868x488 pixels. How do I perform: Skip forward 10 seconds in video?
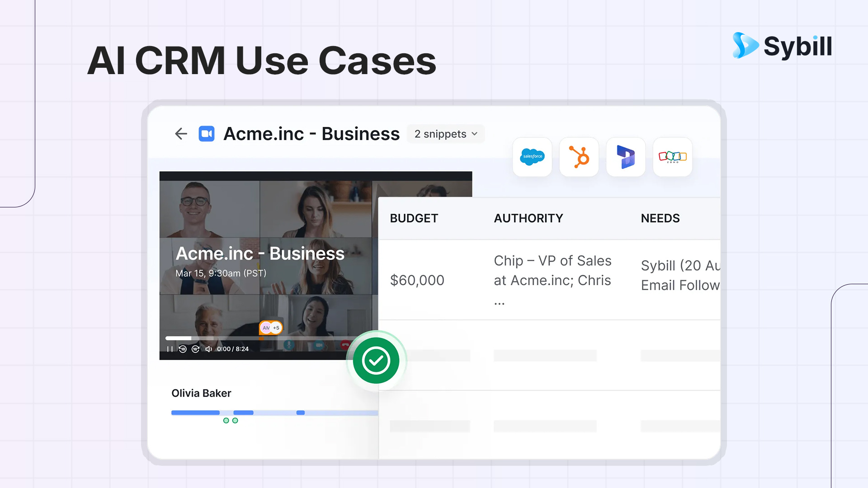(x=196, y=349)
